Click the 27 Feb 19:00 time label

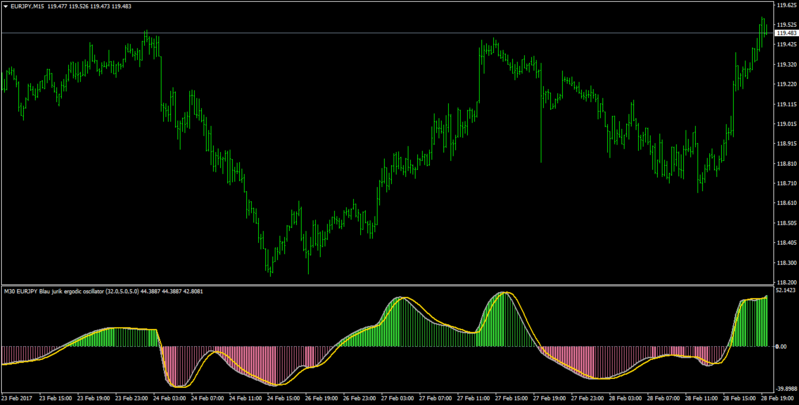550,398
